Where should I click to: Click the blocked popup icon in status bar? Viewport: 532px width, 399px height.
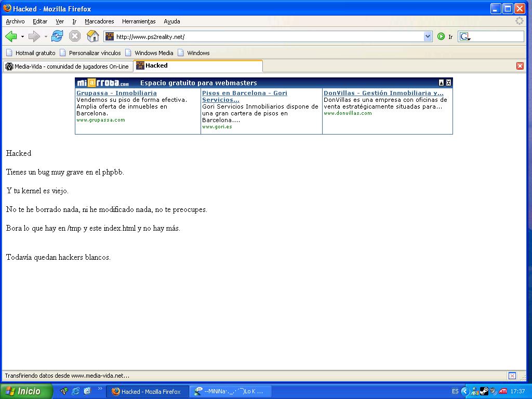click(x=512, y=376)
